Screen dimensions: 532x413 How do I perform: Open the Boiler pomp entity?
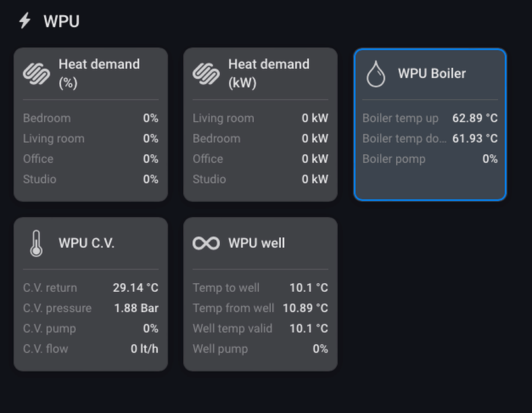[x=430, y=159]
